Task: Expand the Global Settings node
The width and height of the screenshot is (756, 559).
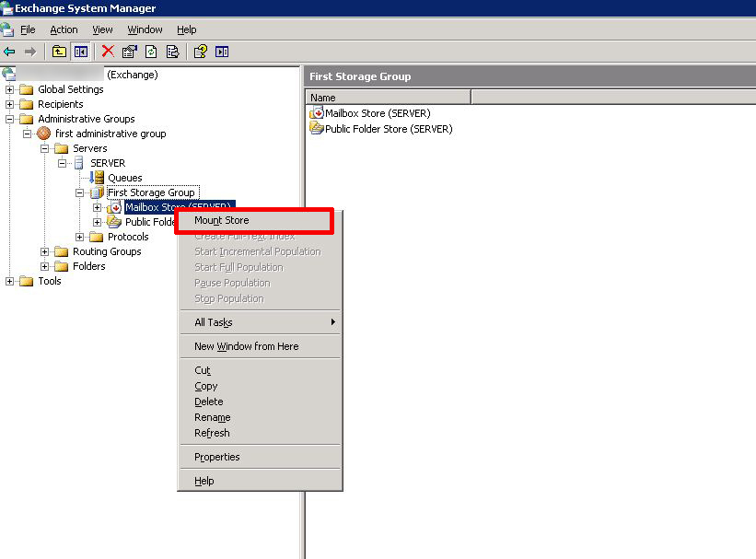Action: click(9, 89)
